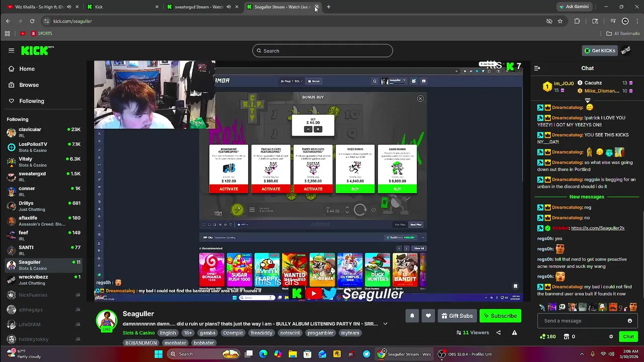
Task: Close the Bonus Buy dialog in stream
Action: tap(420, 99)
